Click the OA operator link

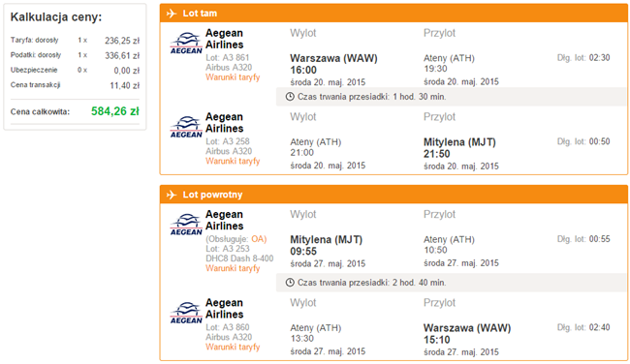(258, 239)
